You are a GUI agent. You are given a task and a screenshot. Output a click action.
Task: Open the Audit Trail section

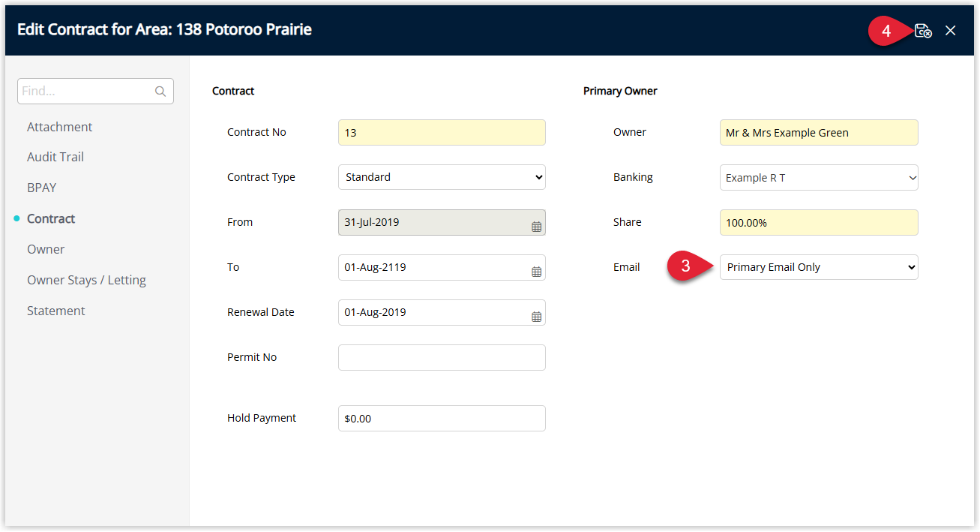tap(55, 157)
